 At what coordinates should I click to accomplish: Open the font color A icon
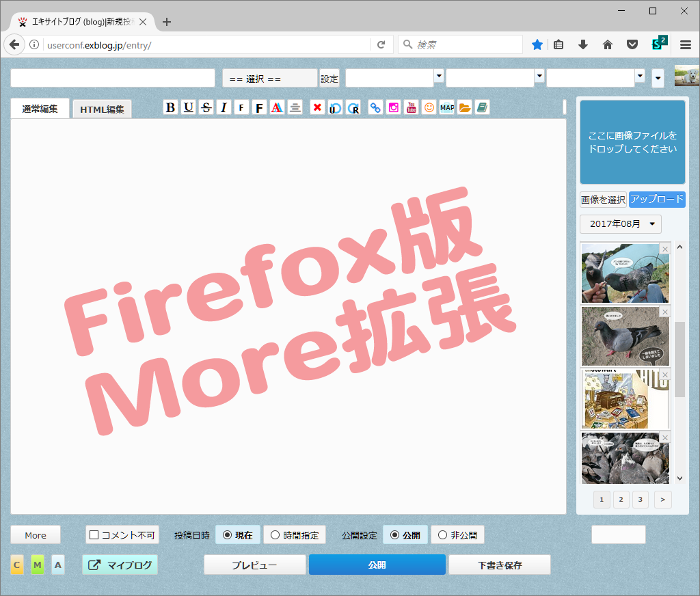(278, 107)
